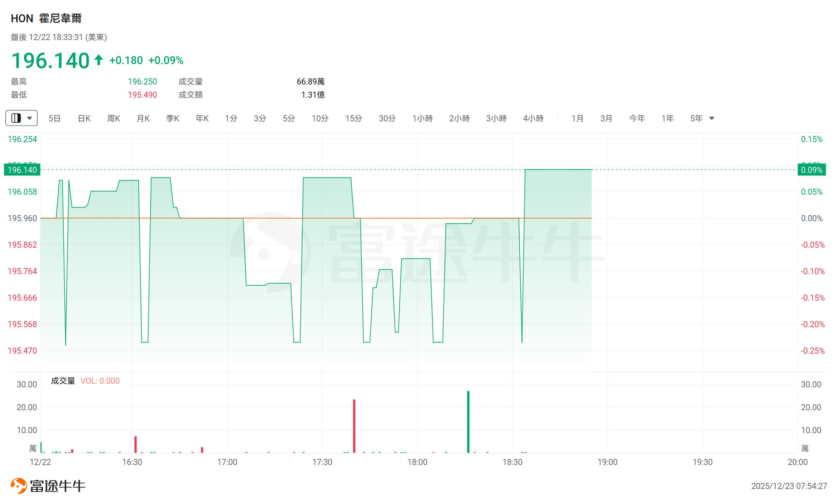Switch to the 5日 chart tab
The image size is (838, 504).
point(54,118)
